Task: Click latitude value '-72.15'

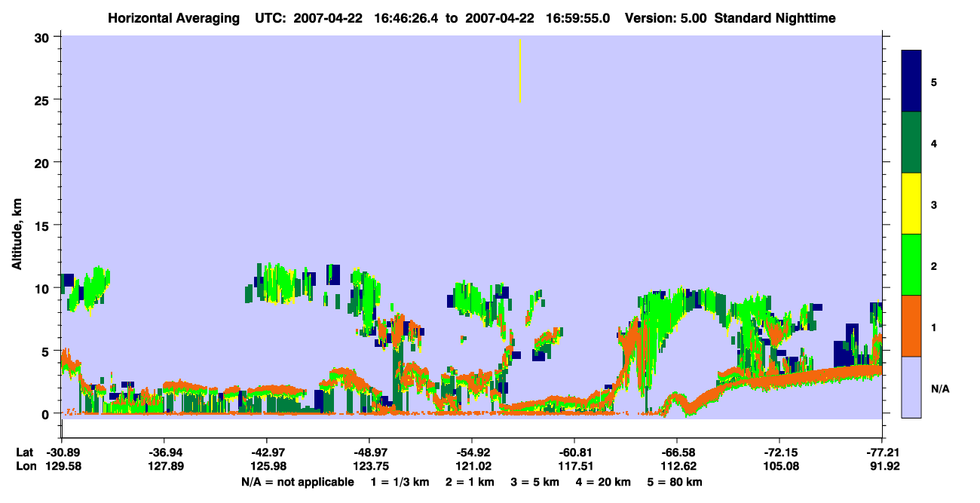Action: click(779, 452)
